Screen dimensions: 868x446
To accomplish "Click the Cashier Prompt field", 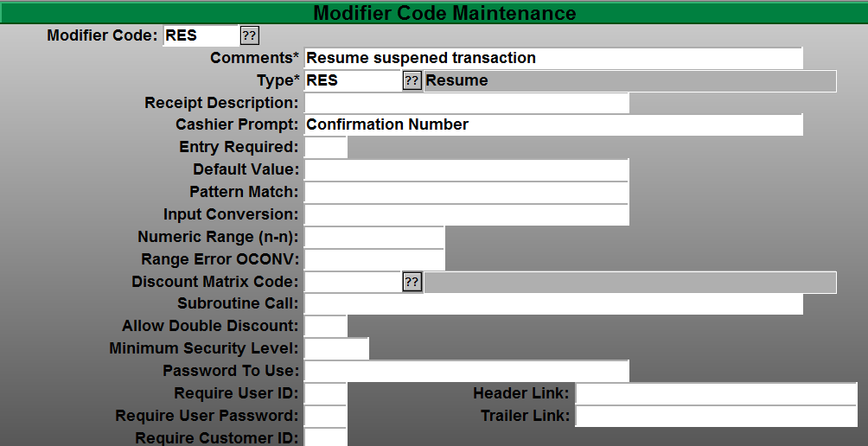I will coord(553,124).
